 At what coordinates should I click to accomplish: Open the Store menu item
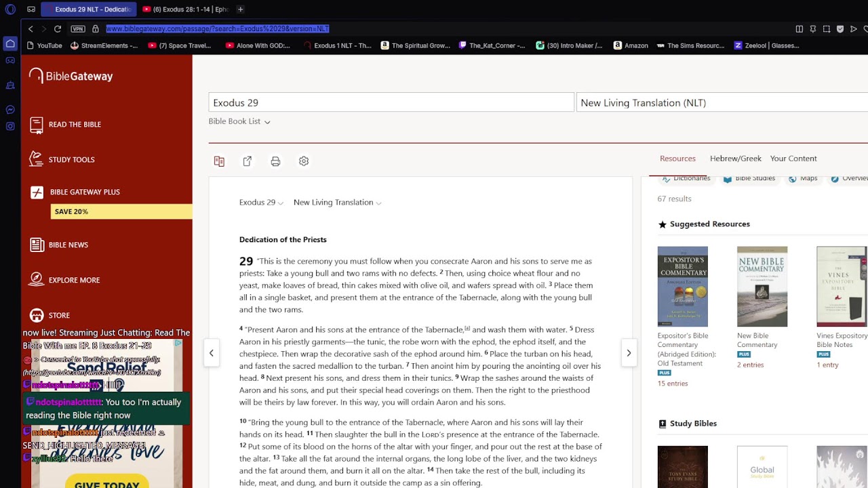click(50, 315)
